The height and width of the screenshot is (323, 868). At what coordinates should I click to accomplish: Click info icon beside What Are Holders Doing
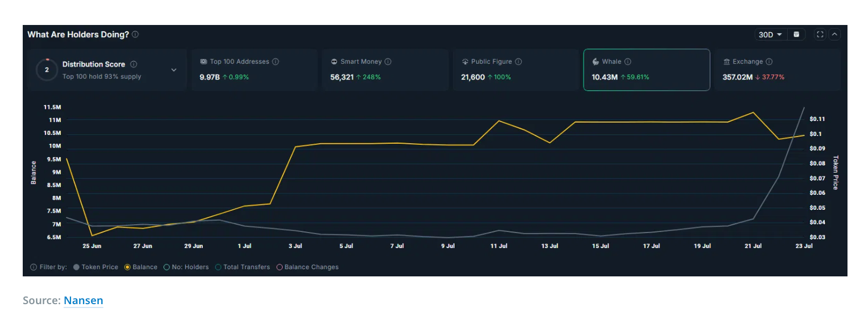[x=135, y=34]
